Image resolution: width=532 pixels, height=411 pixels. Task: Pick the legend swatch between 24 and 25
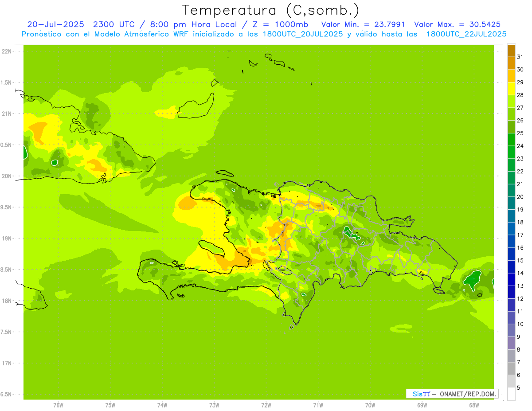[x=511, y=139]
